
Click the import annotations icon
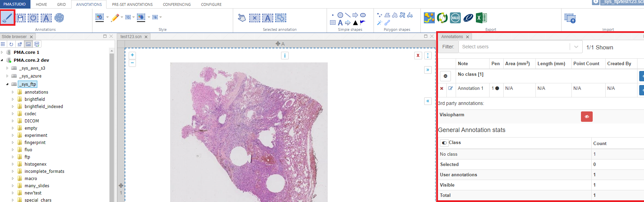[x=570, y=18]
